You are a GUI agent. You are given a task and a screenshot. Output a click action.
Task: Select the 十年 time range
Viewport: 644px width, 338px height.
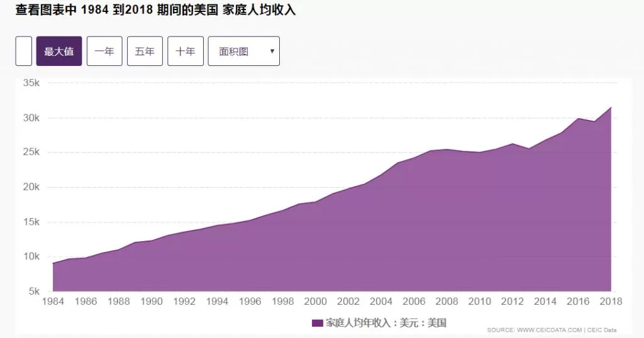click(186, 52)
